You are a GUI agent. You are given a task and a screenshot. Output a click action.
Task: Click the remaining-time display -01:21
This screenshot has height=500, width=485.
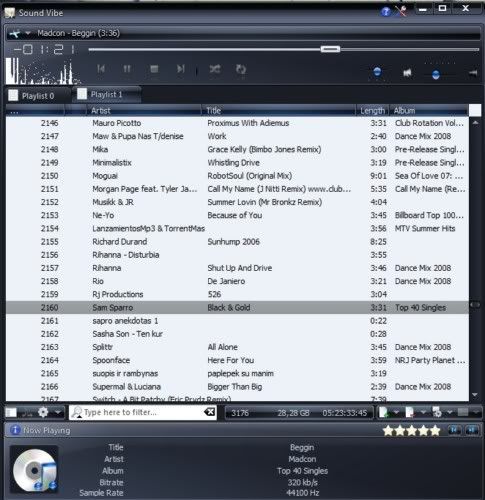45,50
